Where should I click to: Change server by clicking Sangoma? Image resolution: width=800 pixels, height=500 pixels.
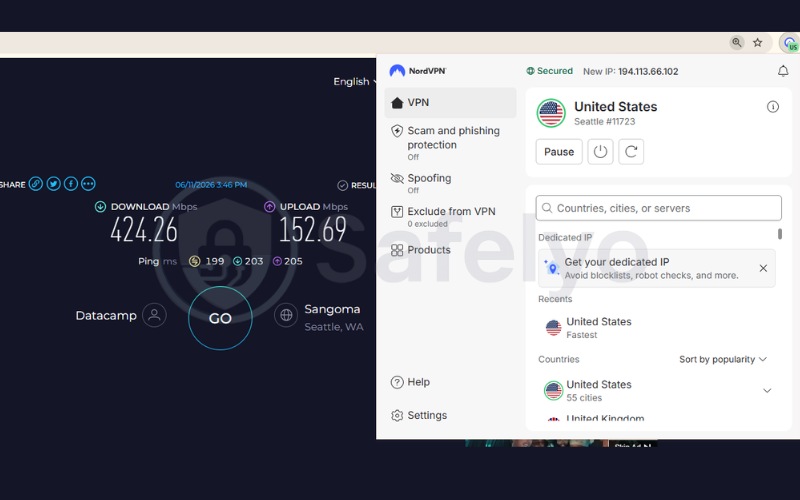tap(332, 309)
